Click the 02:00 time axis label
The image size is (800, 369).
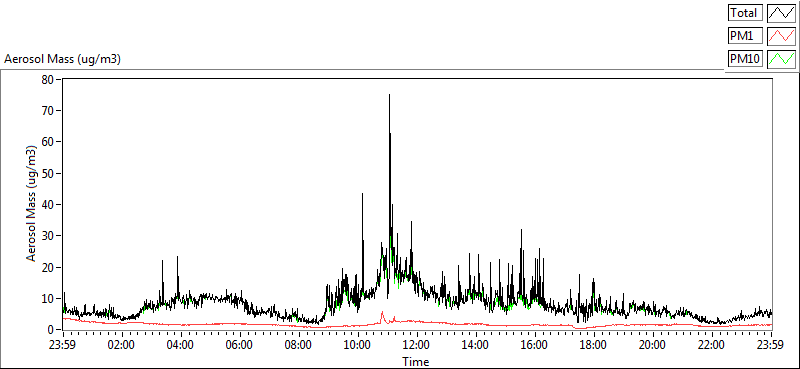(x=121, y=345)
